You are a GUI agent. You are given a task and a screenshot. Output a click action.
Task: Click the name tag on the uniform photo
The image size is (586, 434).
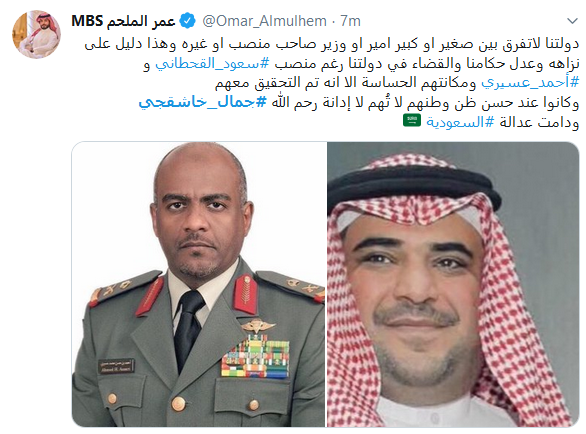pyautogui.click(x=116, y=366)
